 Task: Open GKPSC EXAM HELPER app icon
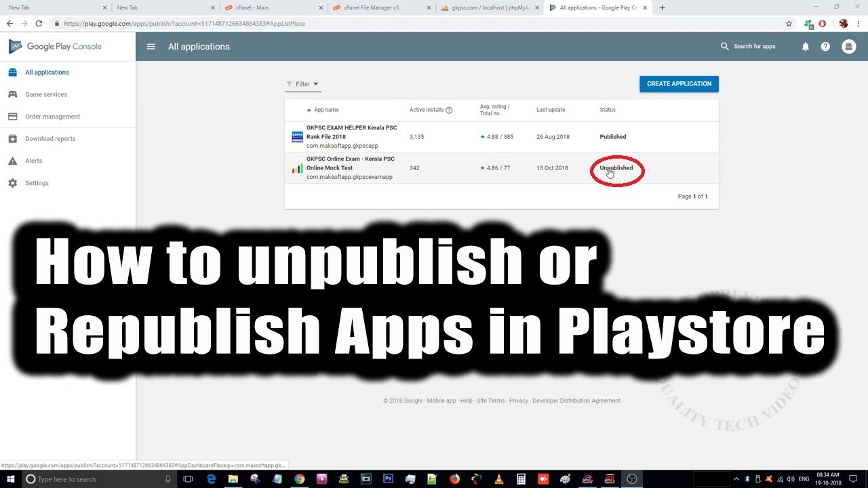(x=297, y=137)
